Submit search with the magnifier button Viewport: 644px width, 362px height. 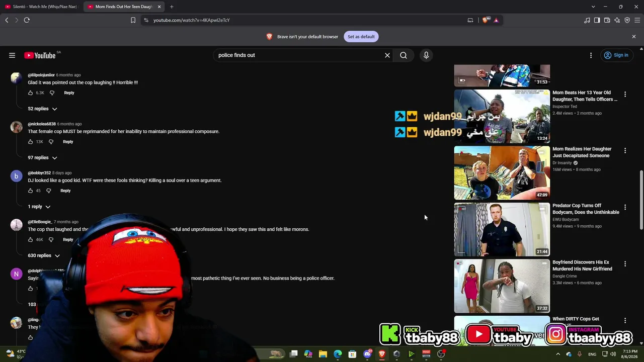click(x=404, y=55)
